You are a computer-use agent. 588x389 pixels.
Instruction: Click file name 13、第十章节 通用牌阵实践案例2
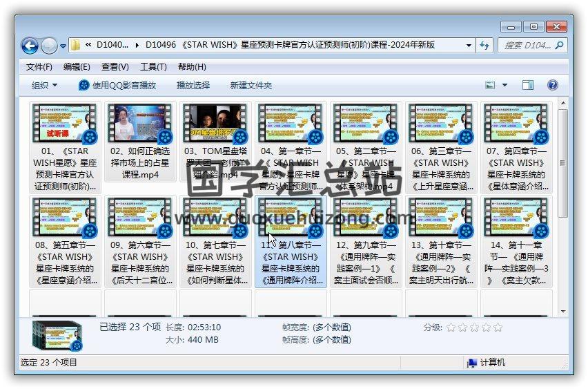point(441,263)
